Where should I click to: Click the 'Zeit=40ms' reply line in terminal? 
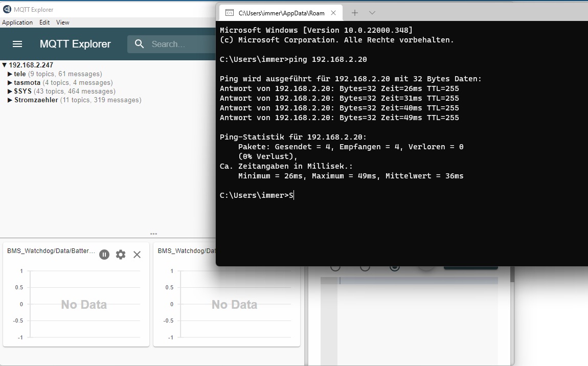[340, 108]
